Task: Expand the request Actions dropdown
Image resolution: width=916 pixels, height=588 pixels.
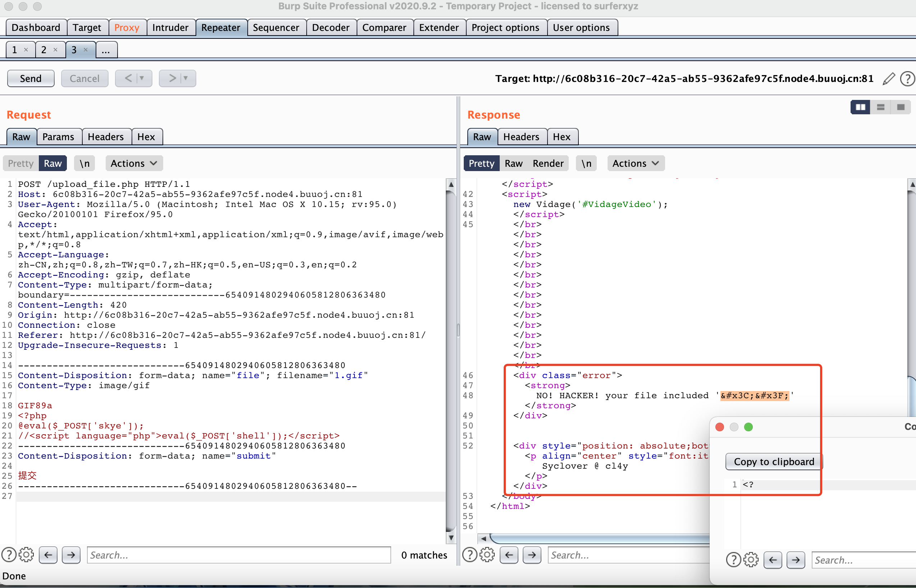Action: pyautogui.click(x=134, y=164)
